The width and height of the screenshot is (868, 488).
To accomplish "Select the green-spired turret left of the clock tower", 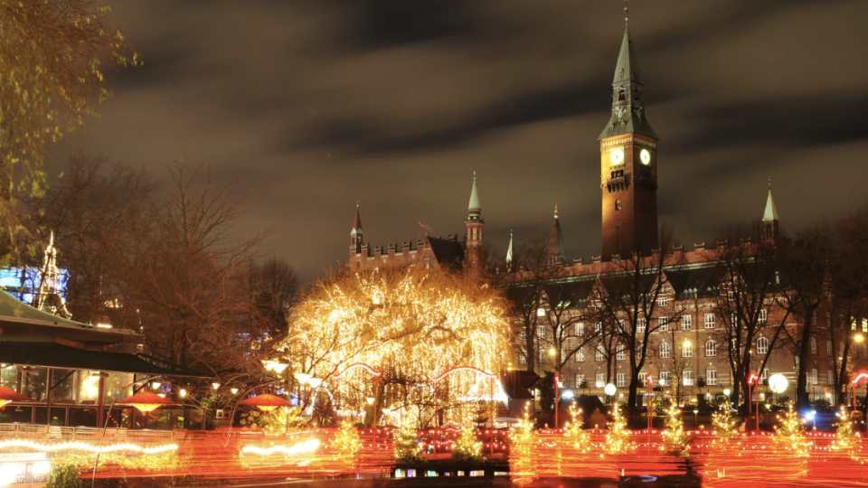I will (474, 208).
